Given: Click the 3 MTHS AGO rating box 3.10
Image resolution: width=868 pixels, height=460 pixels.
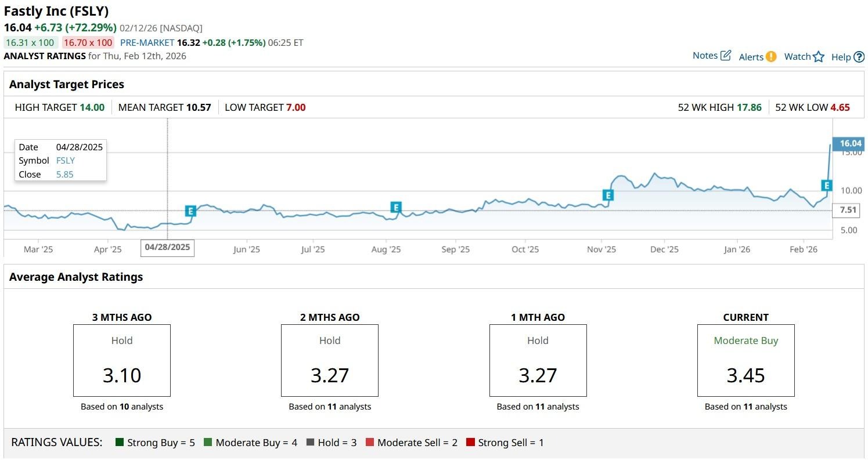Looking at the screenshot, I should [122, 360].
